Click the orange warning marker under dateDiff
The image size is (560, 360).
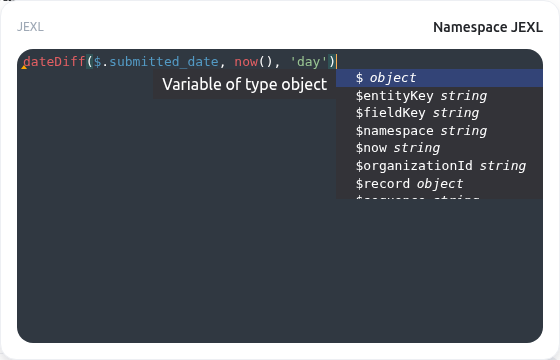tap(24, 67)
